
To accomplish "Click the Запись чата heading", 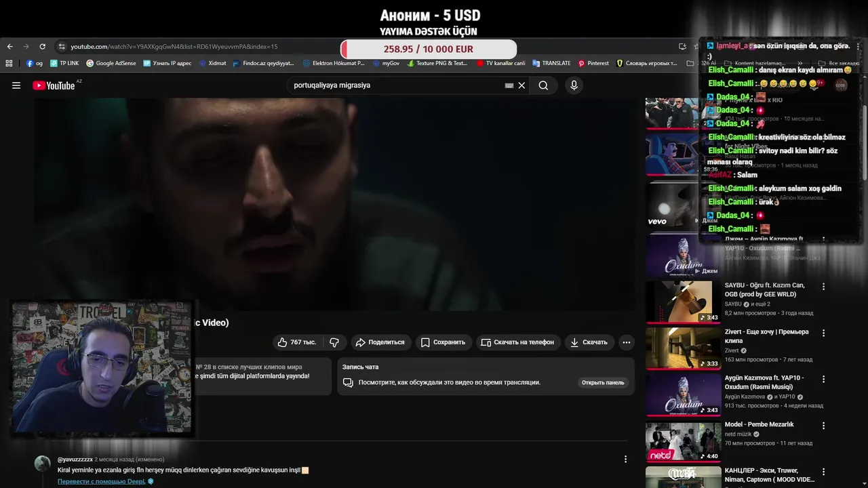I will tap(360, 367).
